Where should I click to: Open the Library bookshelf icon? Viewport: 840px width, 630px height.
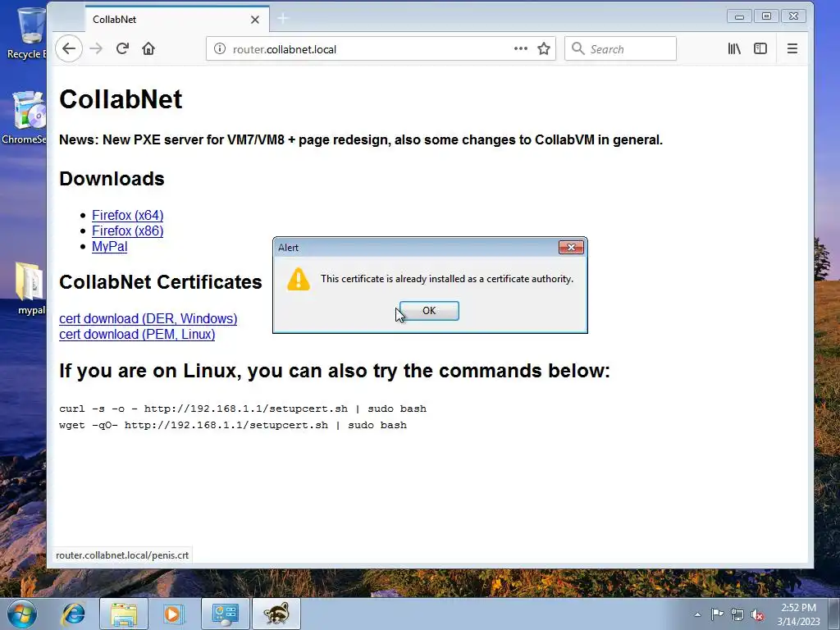[x=734, y=48]
